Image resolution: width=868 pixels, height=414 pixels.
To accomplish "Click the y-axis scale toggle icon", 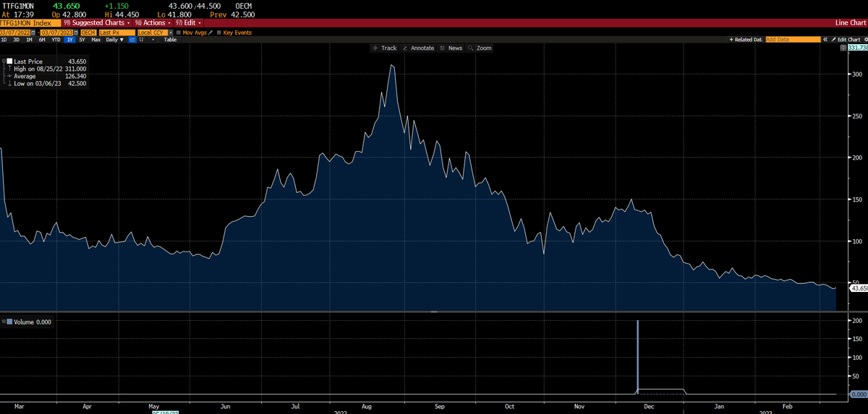I will [x=843, y=48].
